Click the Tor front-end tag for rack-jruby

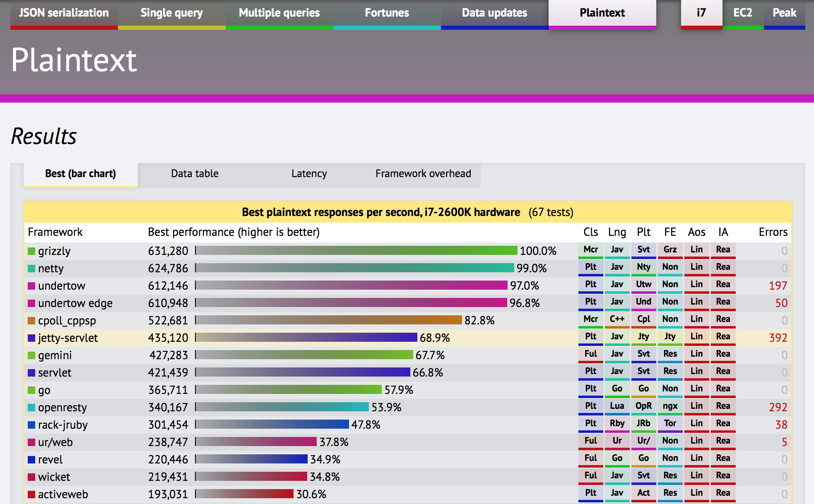pyautogui.click(x=670, y=423)
